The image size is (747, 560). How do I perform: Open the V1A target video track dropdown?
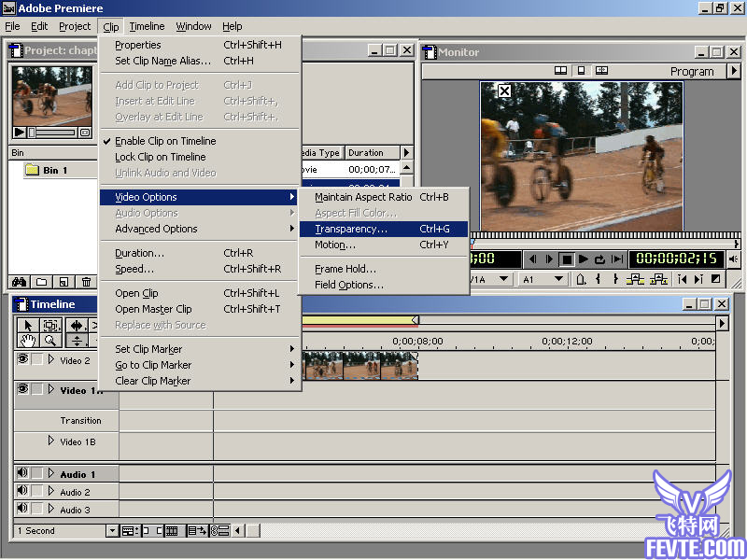[x=503, y=279]
